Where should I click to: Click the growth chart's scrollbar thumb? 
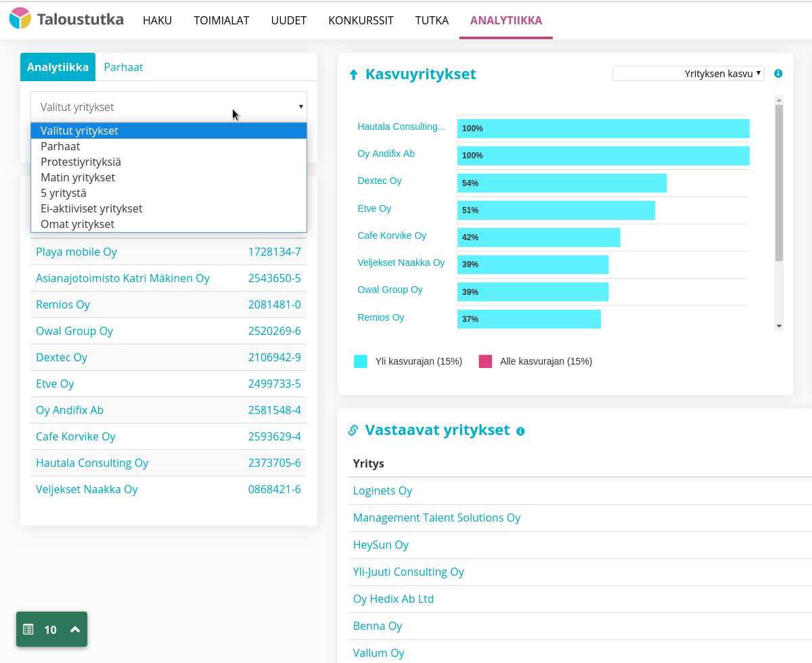779,183
